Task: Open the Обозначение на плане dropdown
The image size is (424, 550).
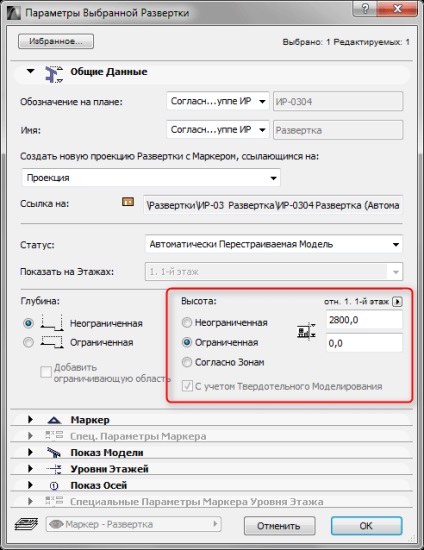Action: 218,101
